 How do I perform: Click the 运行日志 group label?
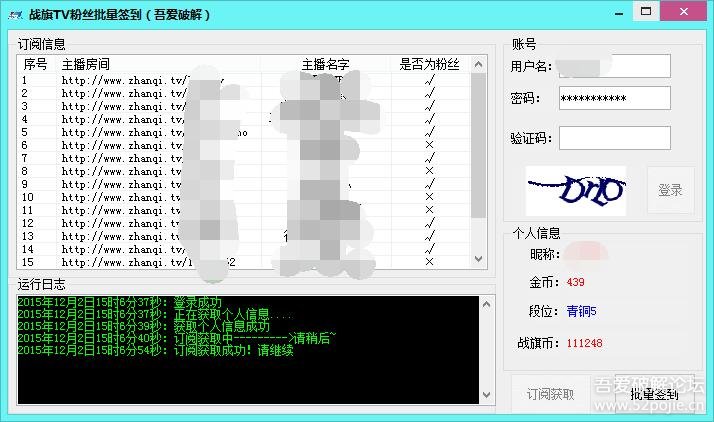(x=41, y=285)
